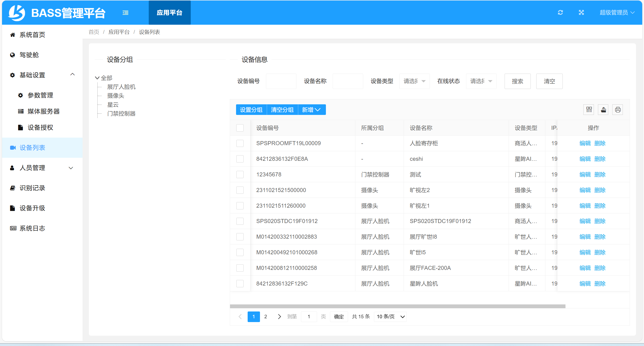Viewport: 644px width, 346px height.
Task: Click the home icon beside 系统首页
Action: [x=13, y=35]
